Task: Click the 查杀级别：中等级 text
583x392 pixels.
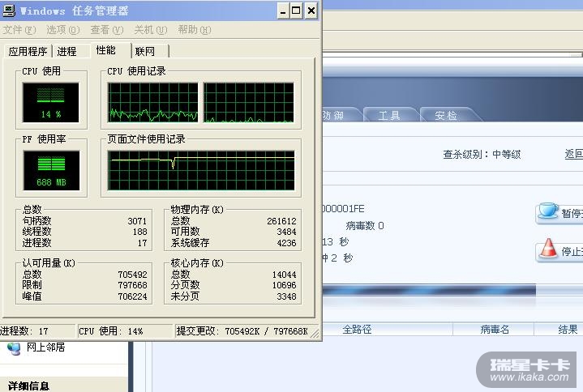Action: point(482,154)
